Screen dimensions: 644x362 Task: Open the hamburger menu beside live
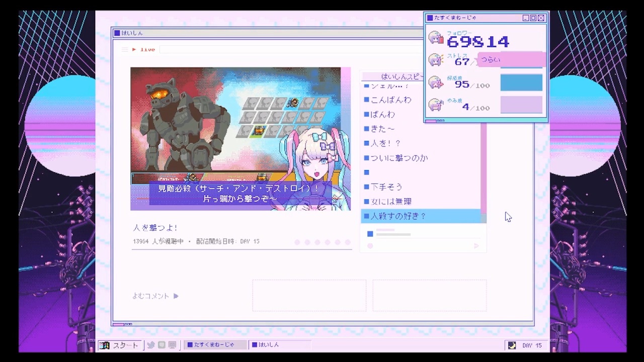click(x=125, y=49)
